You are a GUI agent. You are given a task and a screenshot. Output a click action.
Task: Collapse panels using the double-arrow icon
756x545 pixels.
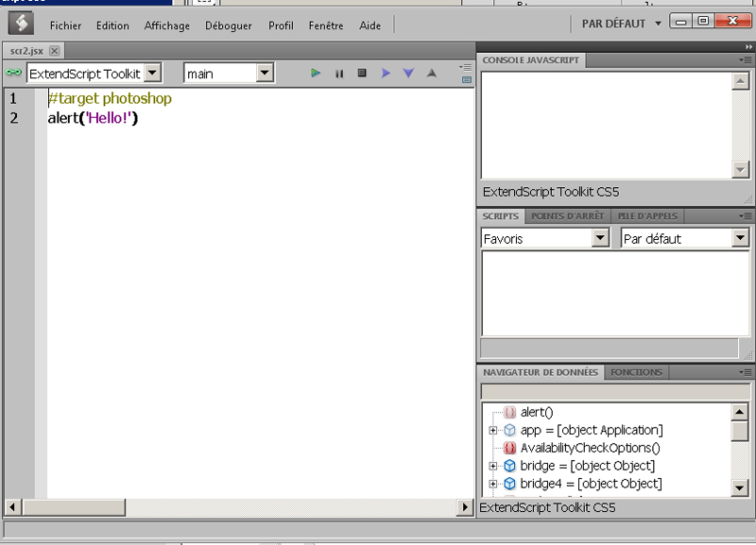(x=748, y=46)
